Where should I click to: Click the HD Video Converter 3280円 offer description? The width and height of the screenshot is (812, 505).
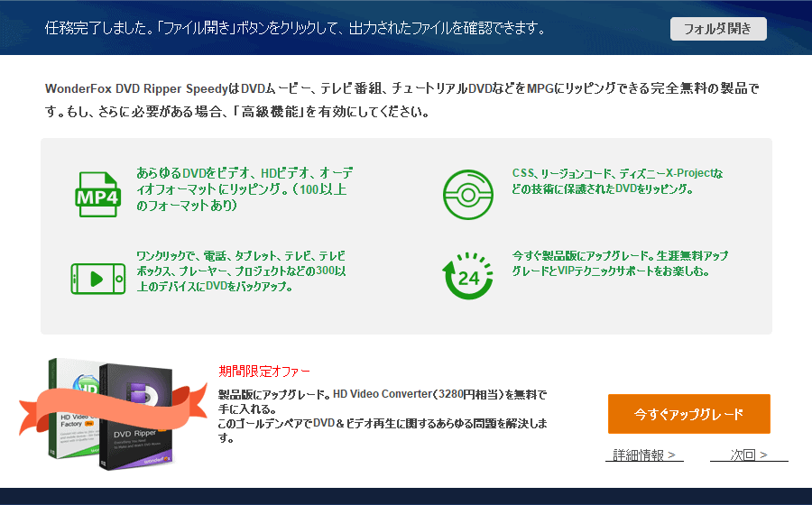(383, 401)
